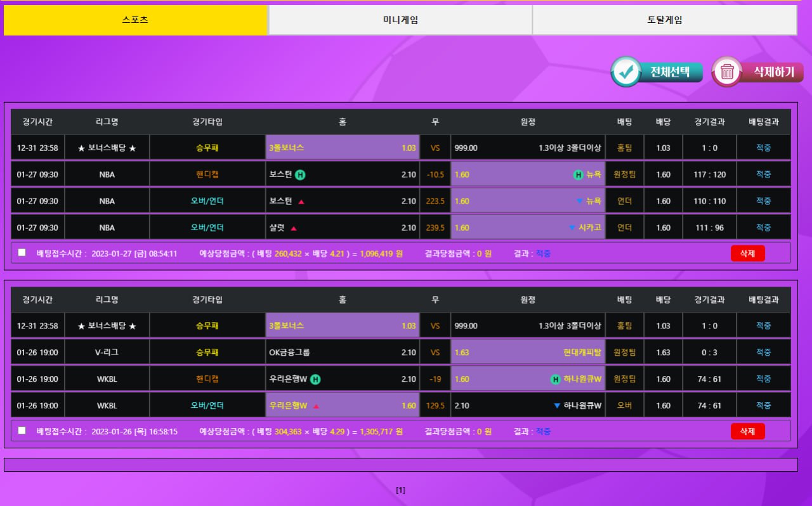812x506 pixels.
Task: Click green H icon beside 보스턴
Action: (x=300, y=175)
